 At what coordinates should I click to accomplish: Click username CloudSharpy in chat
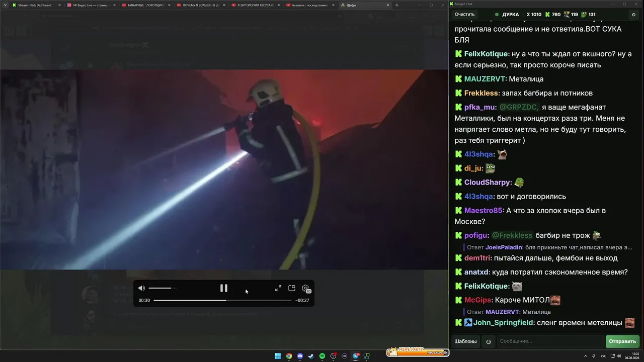(488, 183)
